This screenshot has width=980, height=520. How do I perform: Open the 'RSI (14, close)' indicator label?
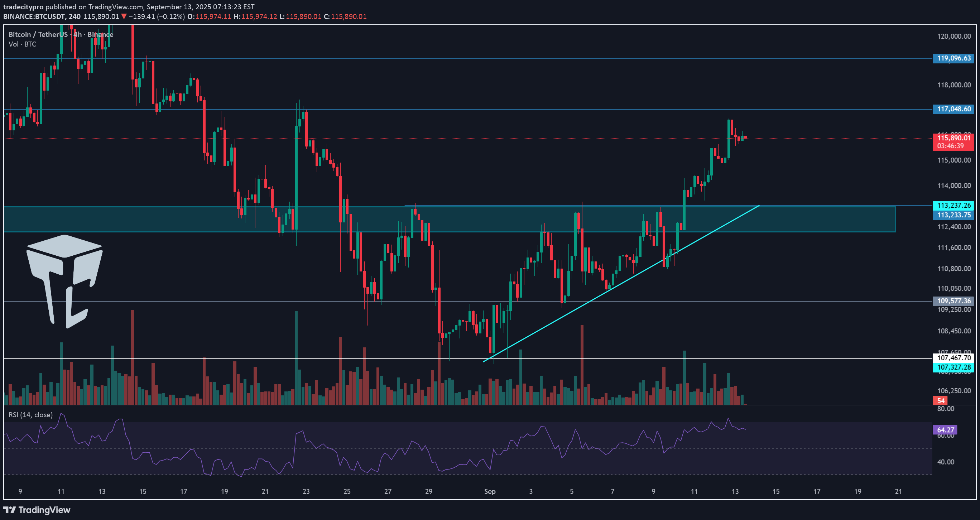click(31, 415)
